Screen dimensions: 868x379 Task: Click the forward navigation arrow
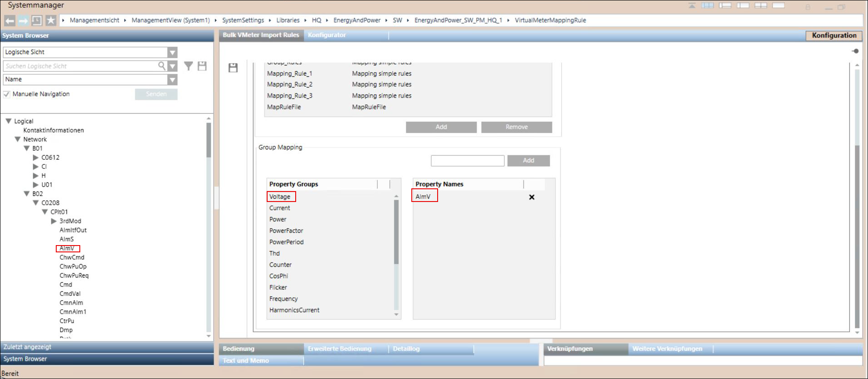click(23, 20)
